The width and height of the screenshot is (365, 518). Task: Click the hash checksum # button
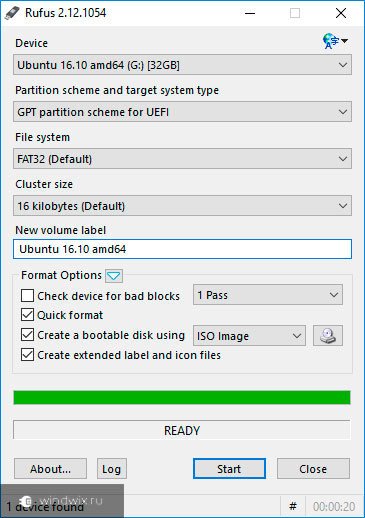pyautogui.click(x=293, y=506)
